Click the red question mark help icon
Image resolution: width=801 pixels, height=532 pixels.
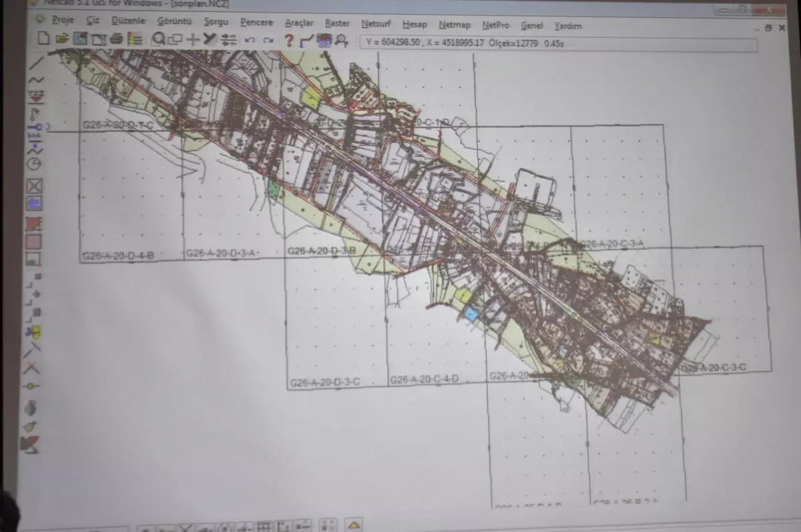(x=289, y=41)
